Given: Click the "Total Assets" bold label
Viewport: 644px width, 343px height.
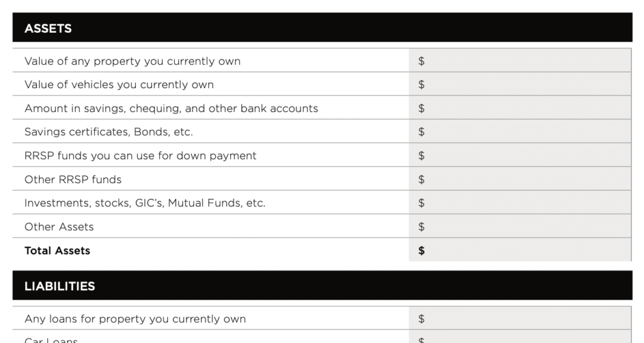Looking at the screenshot, I should pos(57,250).
